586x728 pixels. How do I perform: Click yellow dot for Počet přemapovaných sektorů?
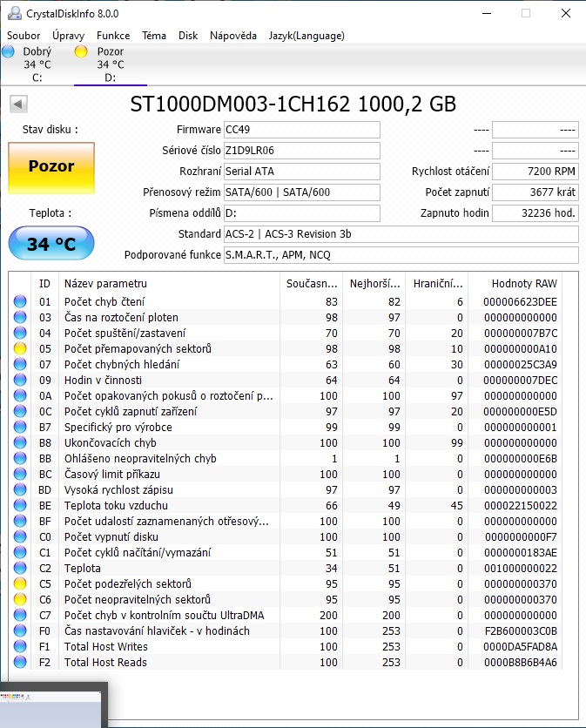click(x=20, y=348)
